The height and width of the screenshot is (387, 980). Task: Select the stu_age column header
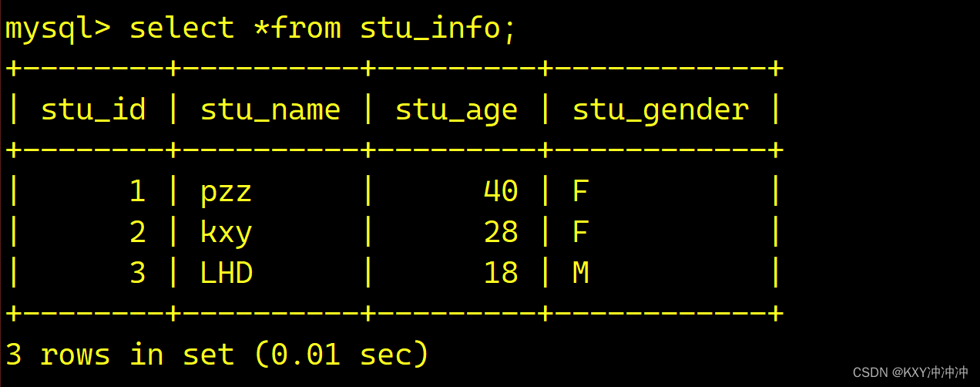[x=456, y=111]
